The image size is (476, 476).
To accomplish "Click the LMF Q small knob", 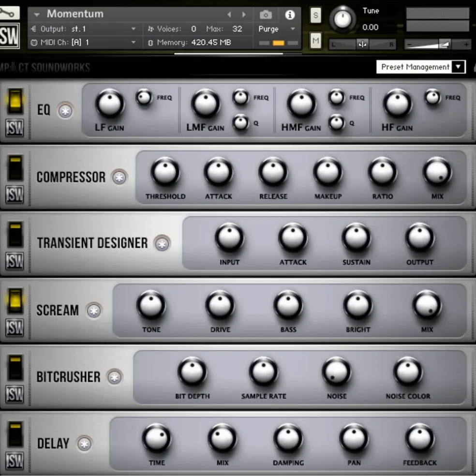I will [x=241, y=123].
